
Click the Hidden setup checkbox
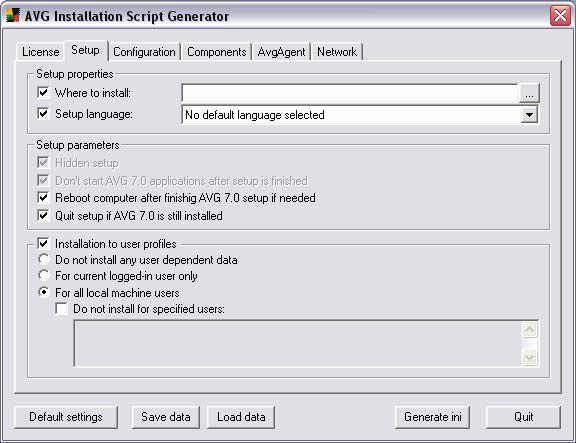(43, 162)
